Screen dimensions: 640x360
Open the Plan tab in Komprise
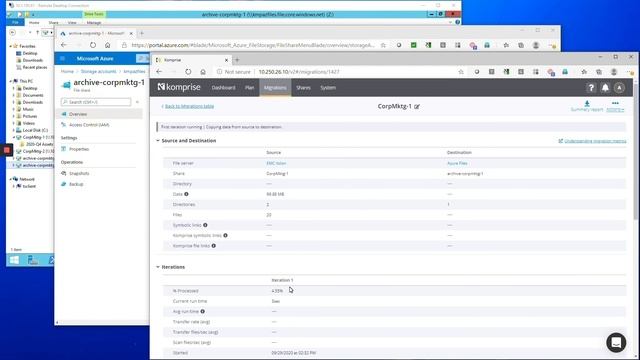[249, 88]
